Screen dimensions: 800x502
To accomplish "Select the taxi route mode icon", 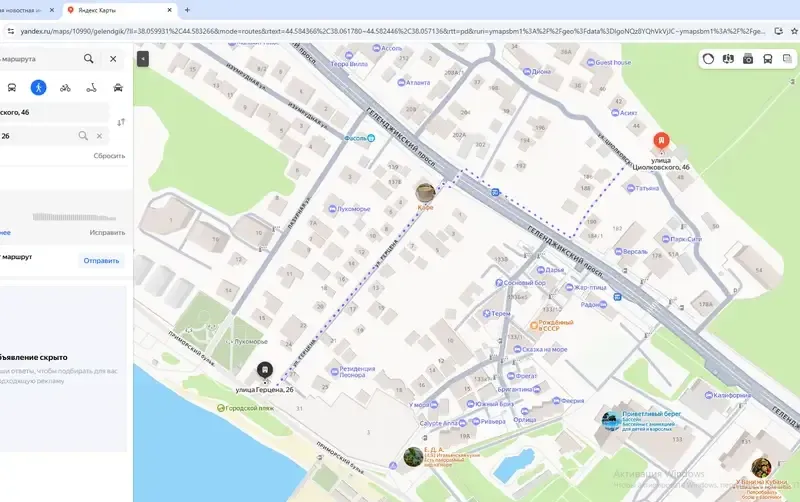I will click(x=118, y=88).
